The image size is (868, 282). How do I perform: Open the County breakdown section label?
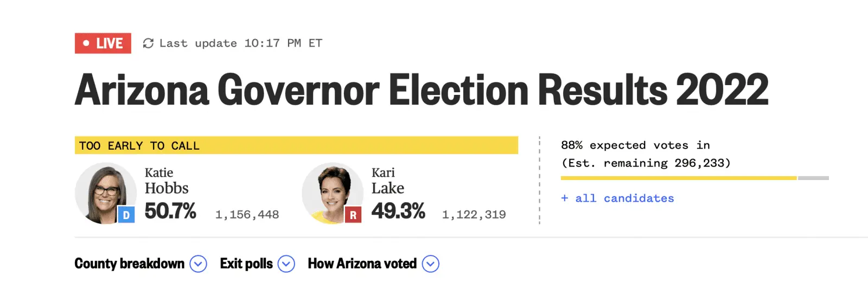click(x=129, y=264)
